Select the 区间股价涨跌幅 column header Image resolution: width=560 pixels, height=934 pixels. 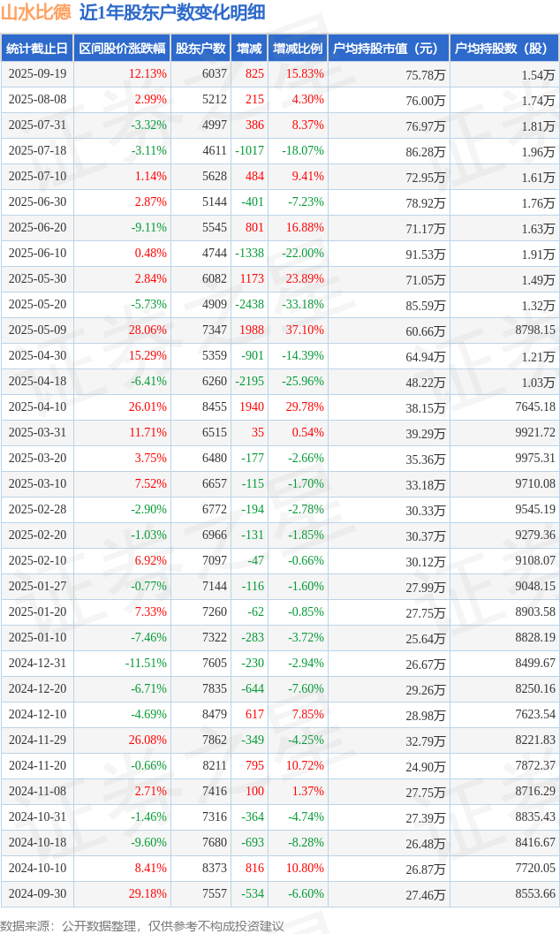[121, 49]
